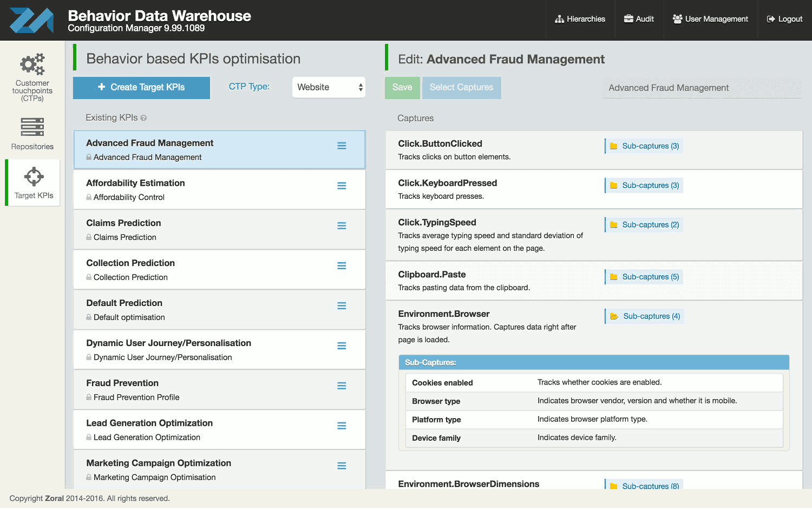812x508 pixels.
Task: Click hamburger icon for Affordability Estimation
Action: pyautogui.click(x=342, y=186)
